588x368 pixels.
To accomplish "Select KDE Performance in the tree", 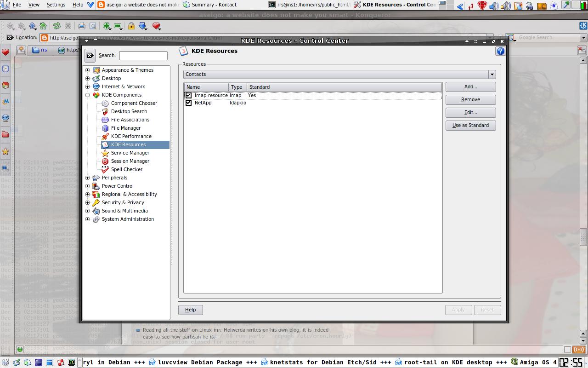I will point(131,136).
